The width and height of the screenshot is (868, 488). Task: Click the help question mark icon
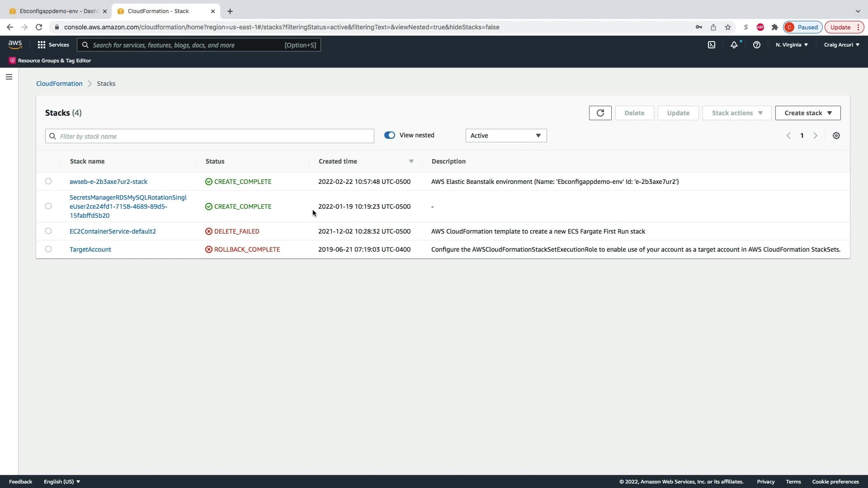point(756,45)
